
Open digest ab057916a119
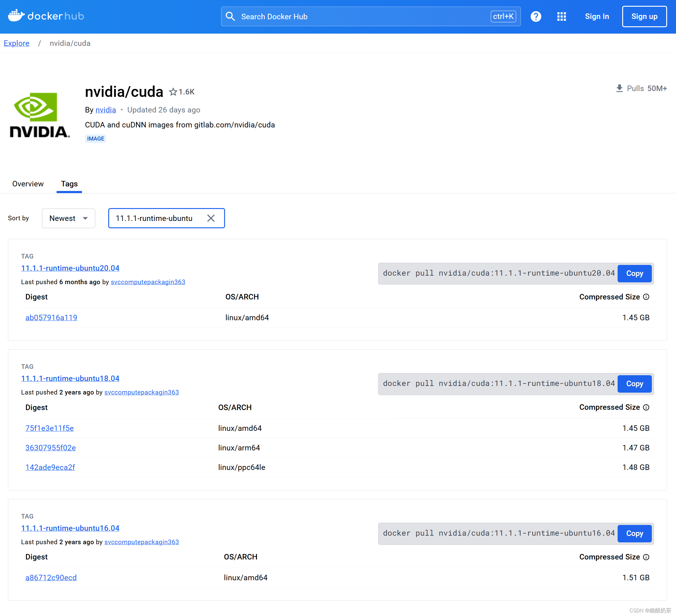pyautogui.click(x=51, y=317)
